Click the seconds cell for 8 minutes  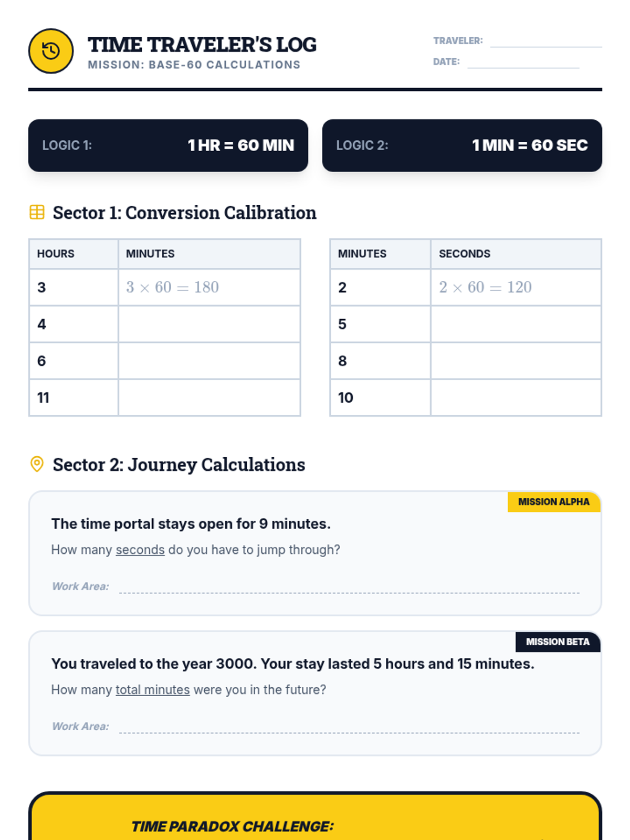click(516, 361)
